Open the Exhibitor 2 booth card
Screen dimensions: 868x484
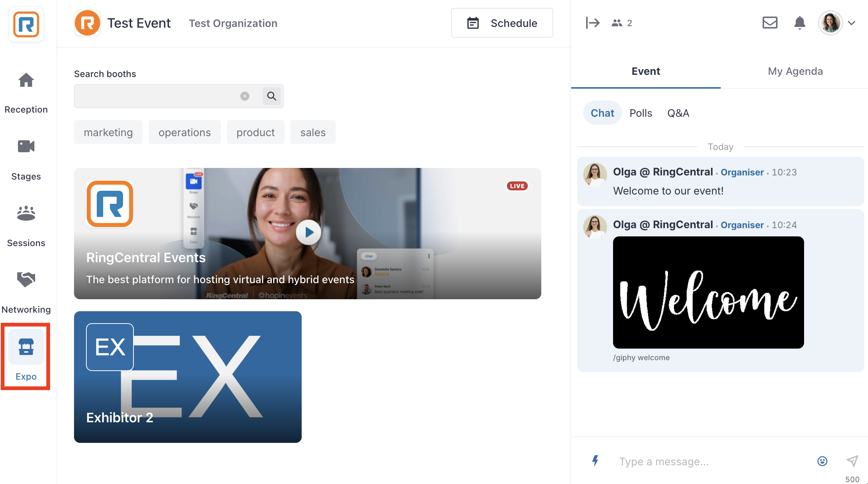click(x=188, y=377)
